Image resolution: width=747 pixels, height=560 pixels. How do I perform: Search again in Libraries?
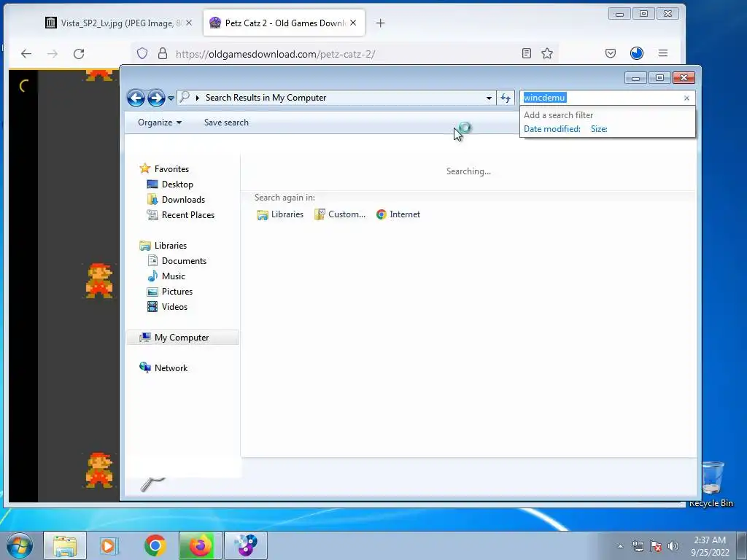pos(280,214)
